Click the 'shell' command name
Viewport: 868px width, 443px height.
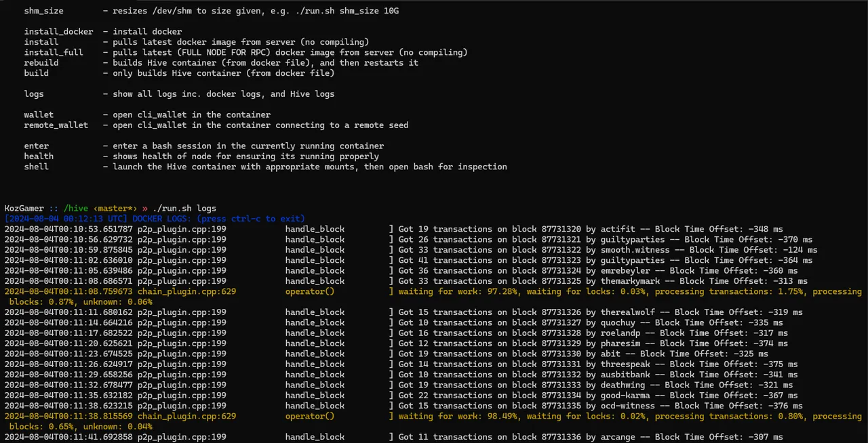pos(37,167)
